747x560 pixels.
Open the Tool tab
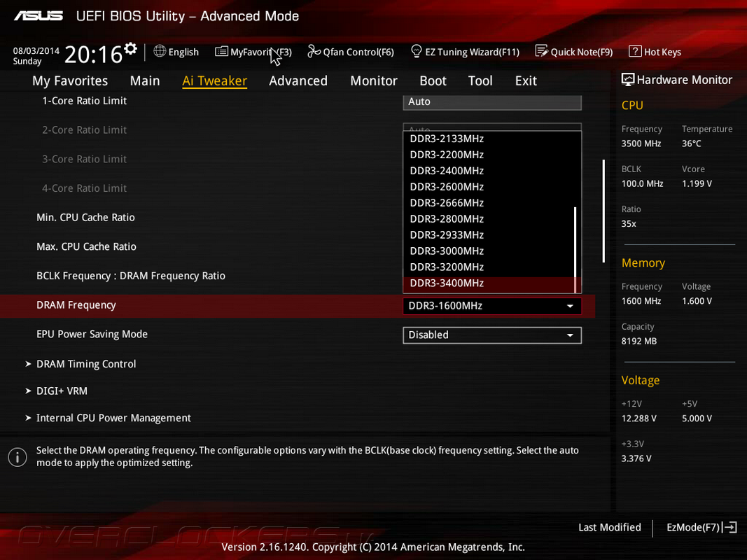click(x=480, y=81)
